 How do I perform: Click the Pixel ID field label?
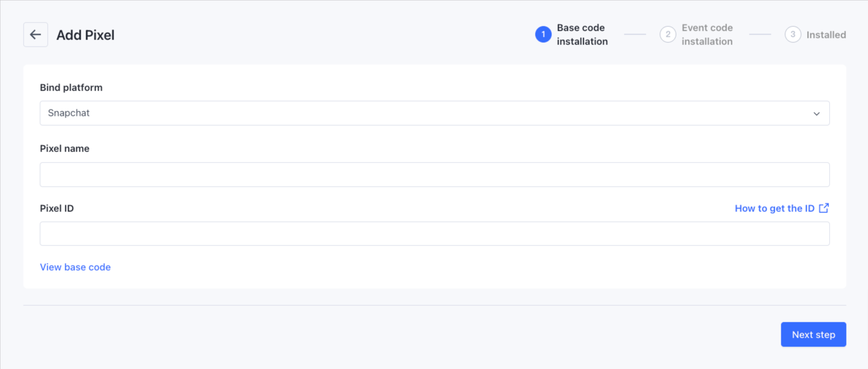point(57,208)
